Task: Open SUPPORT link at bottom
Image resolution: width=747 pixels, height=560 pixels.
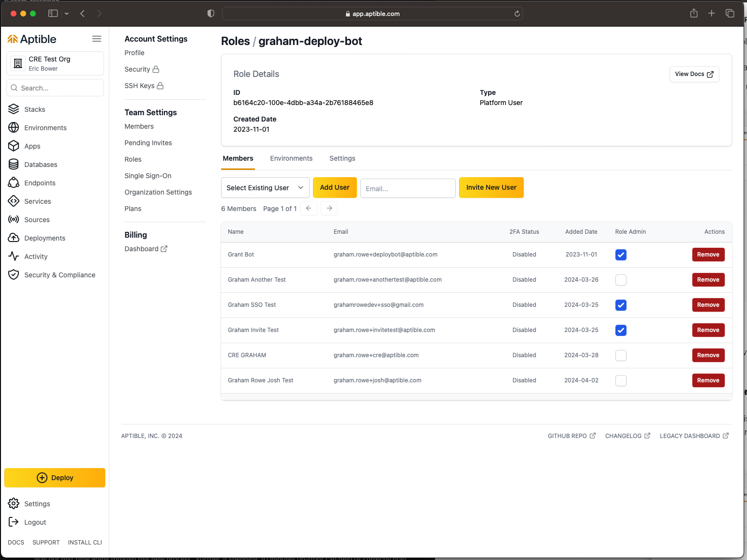Action: pos(46,543)
